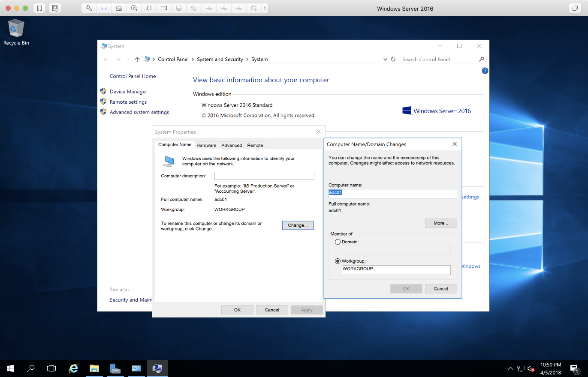Select the Domain radio button

[x=338, y=242]
